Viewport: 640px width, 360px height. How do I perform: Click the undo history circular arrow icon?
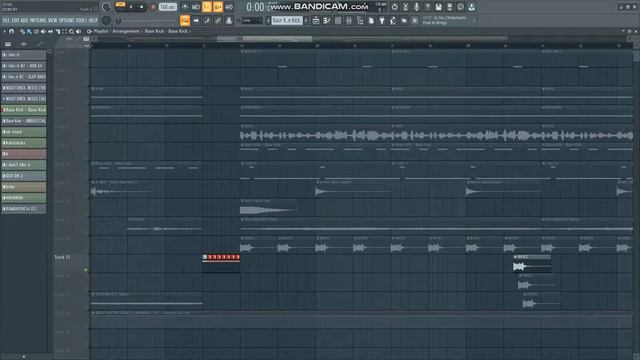click(x=394, y=7)
